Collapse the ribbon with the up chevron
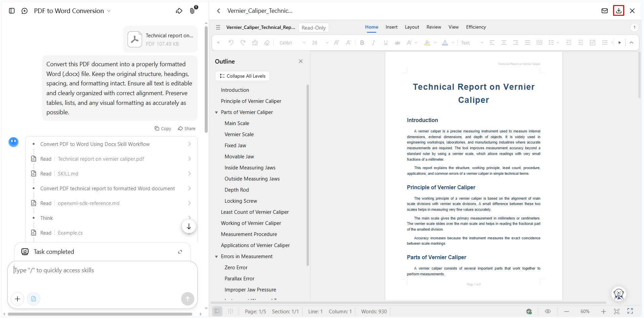 (632, 43)
